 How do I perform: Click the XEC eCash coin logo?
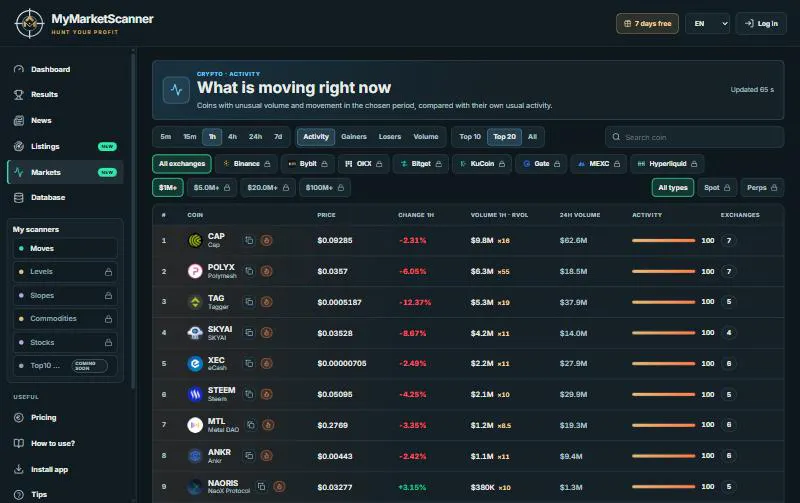coord(195,364)
